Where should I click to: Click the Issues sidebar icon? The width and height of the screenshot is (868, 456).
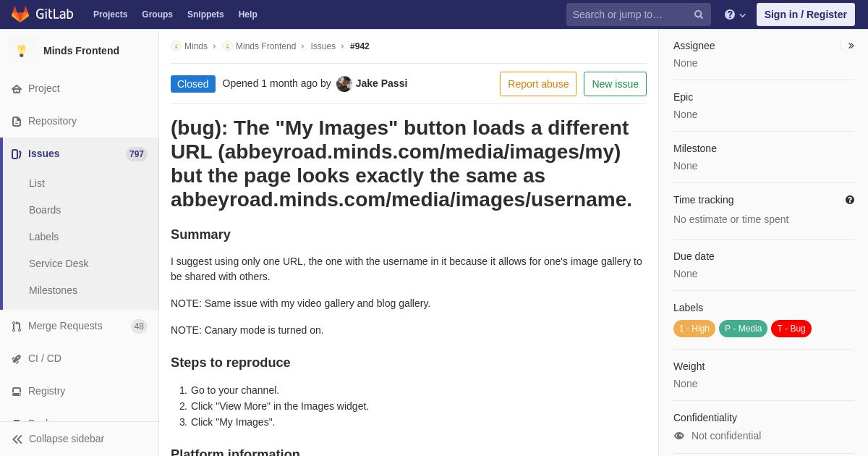pyautogui.click(x=17, y=154)
